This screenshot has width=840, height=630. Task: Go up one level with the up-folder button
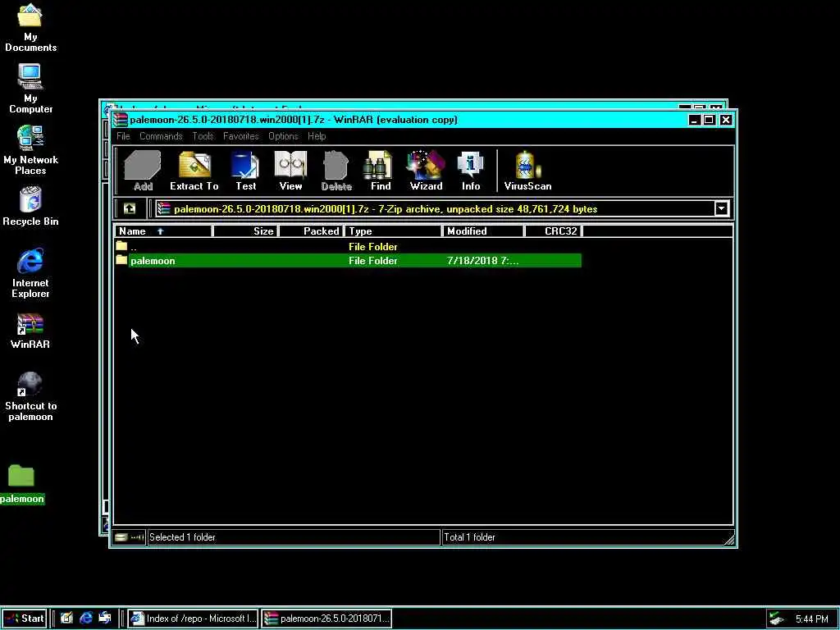tap(129, 209)
